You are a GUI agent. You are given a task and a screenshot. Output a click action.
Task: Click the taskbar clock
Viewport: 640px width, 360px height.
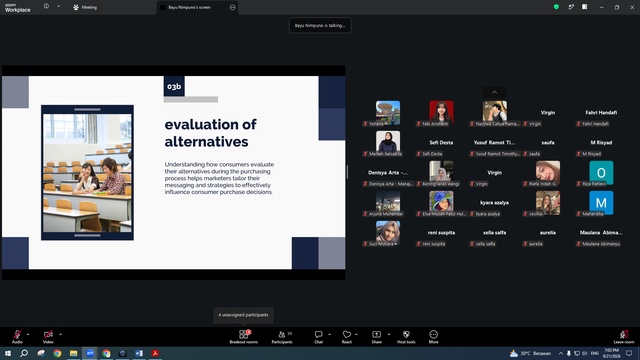611,353
